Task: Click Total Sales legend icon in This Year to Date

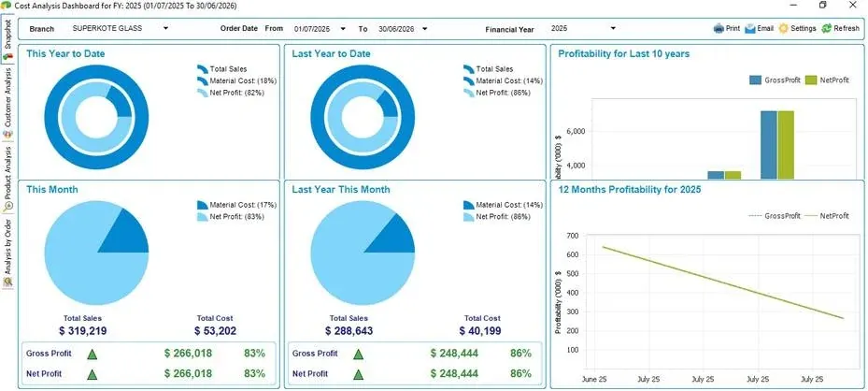Action: tap(203, 69)
